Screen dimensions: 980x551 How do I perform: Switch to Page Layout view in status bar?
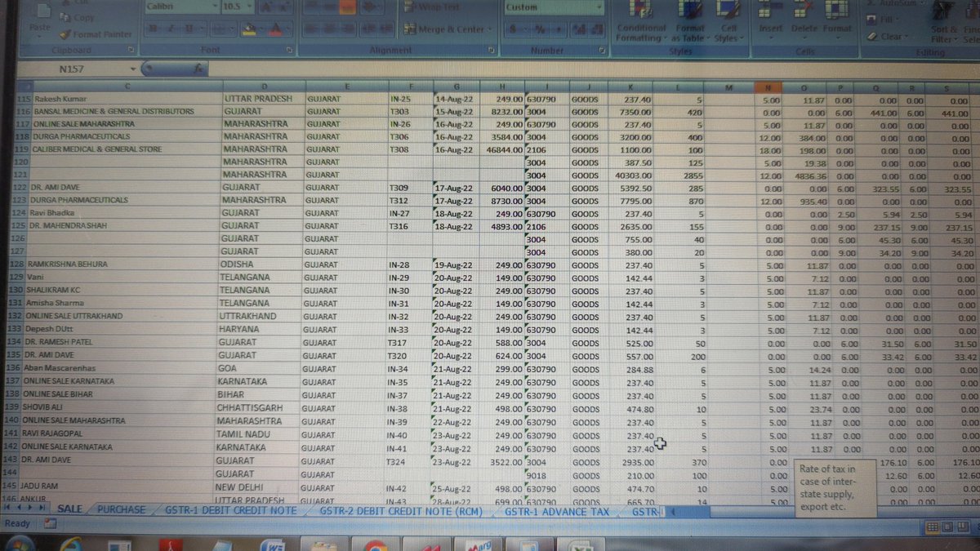point(946,527)
